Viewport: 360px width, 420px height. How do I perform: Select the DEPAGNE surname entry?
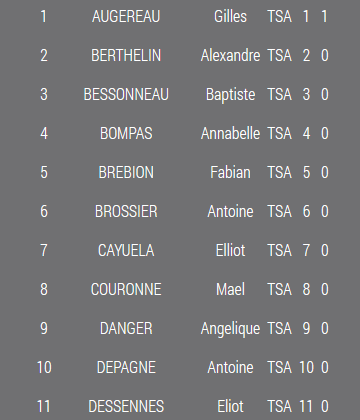click(126, 367)
